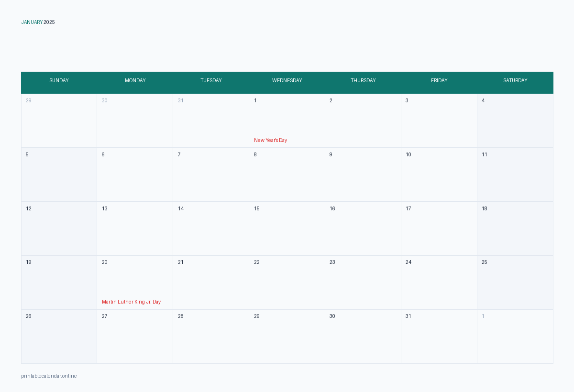
Task: Select the date 29 on the last Wednesday
Action: 287,337
